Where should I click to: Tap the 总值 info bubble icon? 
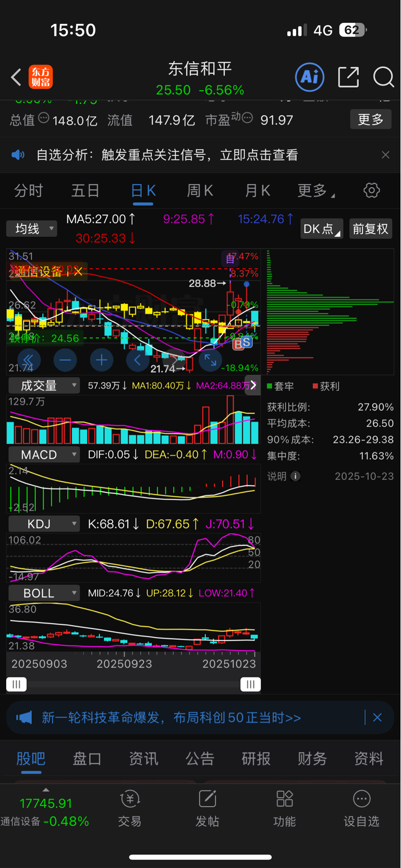click(x=44, y=117)
